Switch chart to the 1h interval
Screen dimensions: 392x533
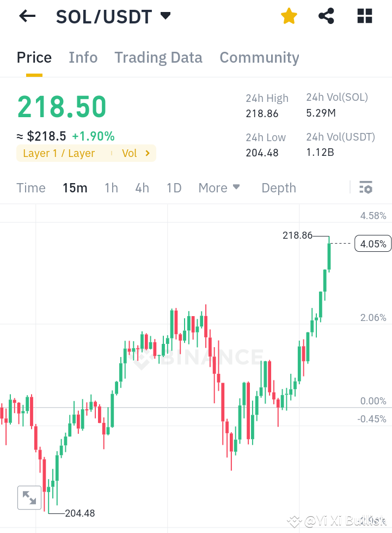[111, 187]
